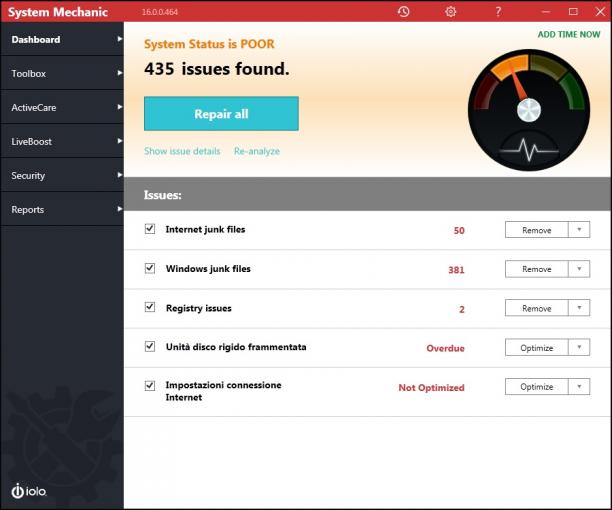
Task: Click the Issues: section header
Action: (162, 195)
